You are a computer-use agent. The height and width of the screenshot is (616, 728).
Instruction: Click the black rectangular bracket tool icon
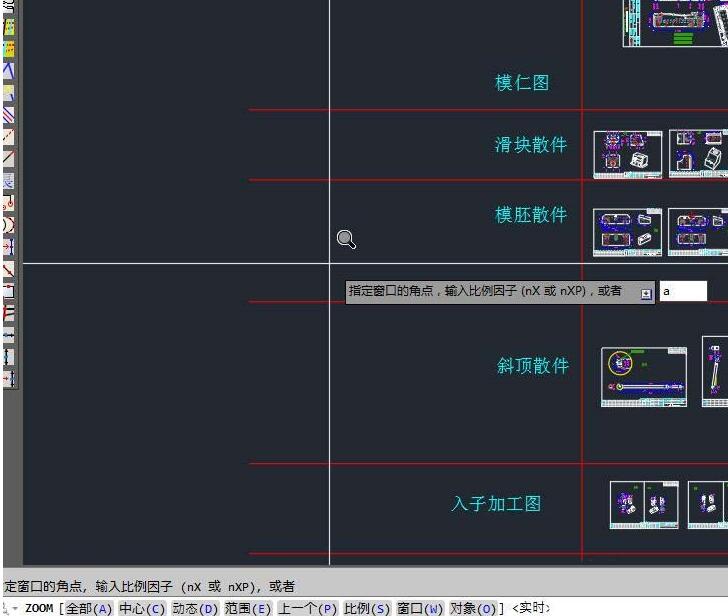9,291
